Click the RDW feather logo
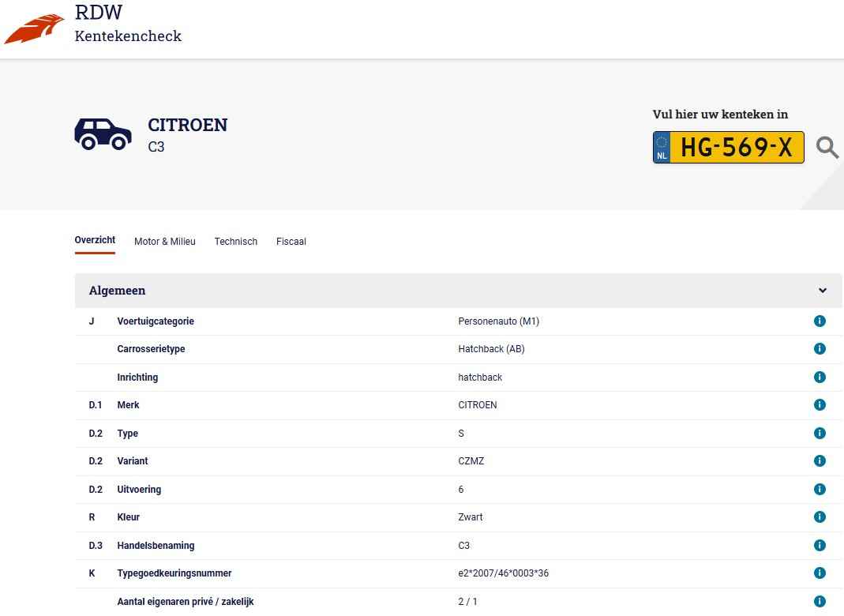Image resolution: width=844 pixels, height=616 pixels. tap(34, 28)
